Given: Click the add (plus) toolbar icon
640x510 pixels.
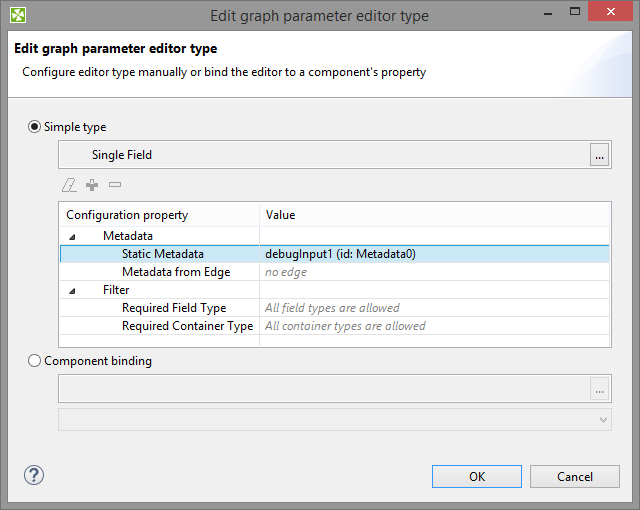Looking at the screenshot, I should coord(92,185).
